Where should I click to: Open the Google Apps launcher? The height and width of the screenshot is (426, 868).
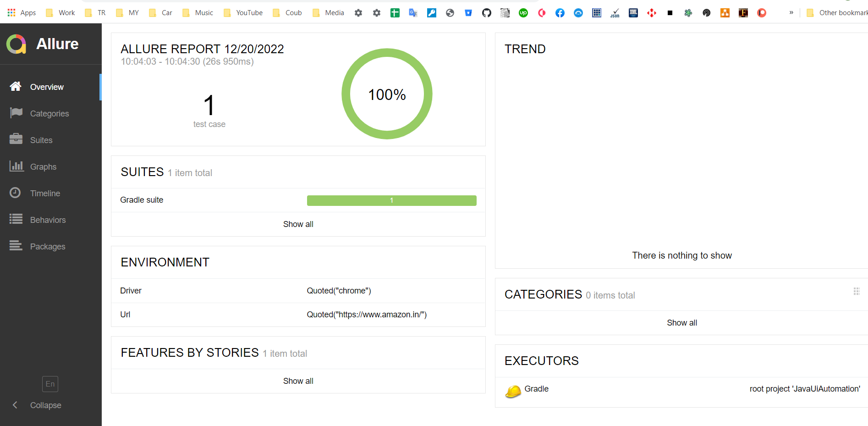(x=11, y=12)
